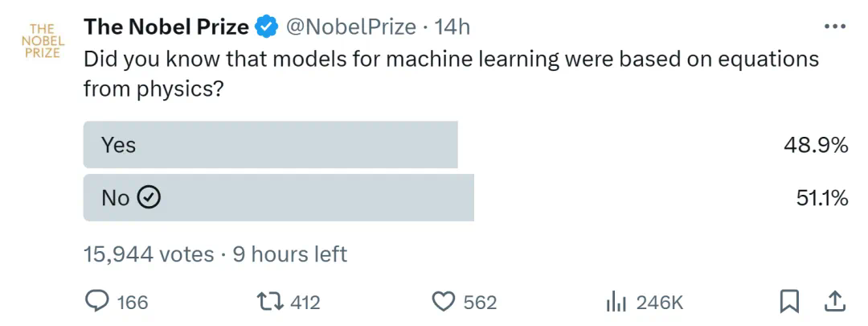Open The Nobel Prize profile name

coord(166,27)
